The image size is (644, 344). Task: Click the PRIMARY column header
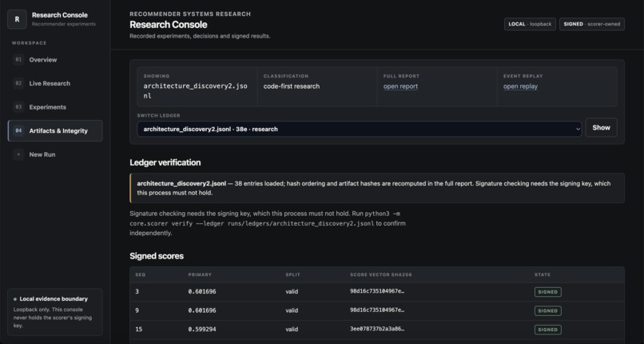coord(200,274)
